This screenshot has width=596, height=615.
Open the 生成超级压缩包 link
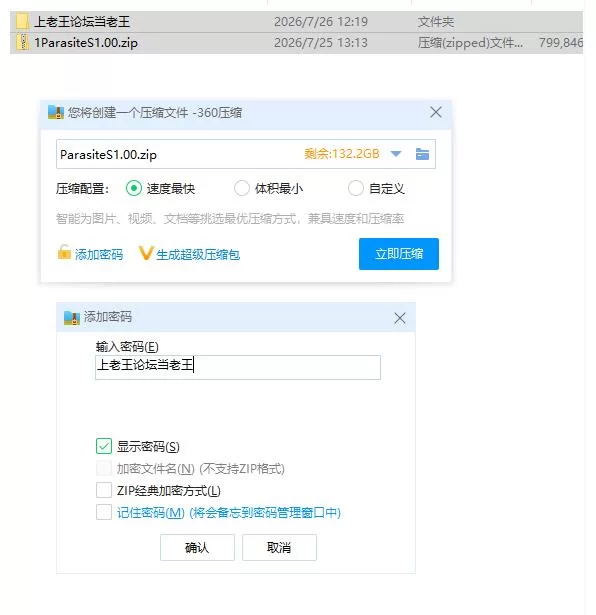198,255
